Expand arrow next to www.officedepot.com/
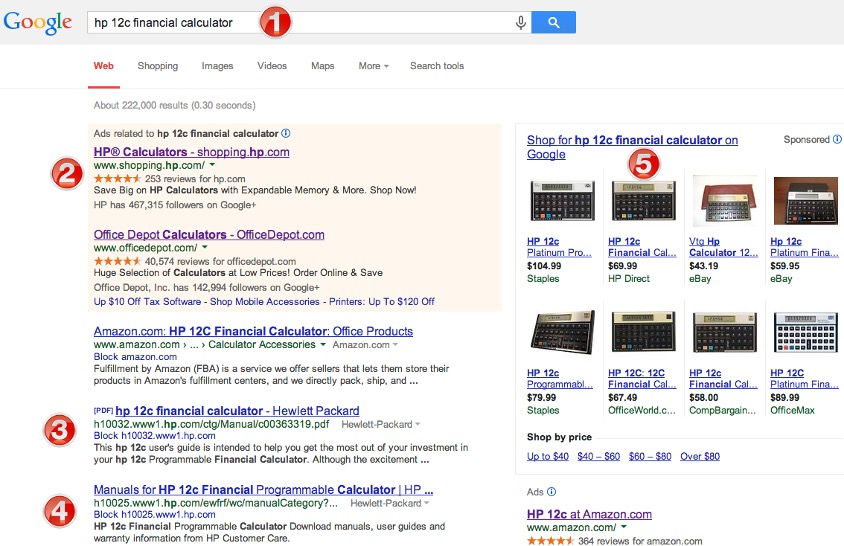The width and height of the screenshot is (844, 546). point(205,248)
